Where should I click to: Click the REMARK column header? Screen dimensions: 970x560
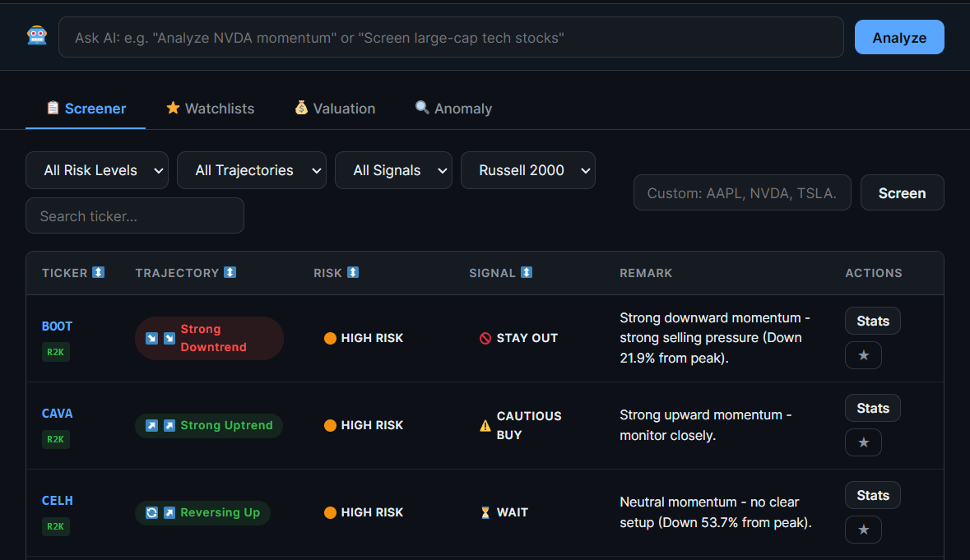(646, 272)
